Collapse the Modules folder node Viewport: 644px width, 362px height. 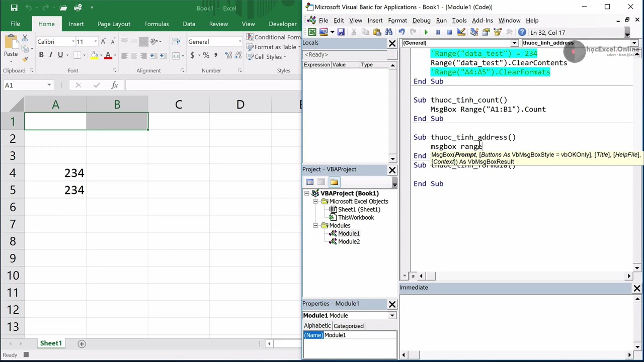315,226
